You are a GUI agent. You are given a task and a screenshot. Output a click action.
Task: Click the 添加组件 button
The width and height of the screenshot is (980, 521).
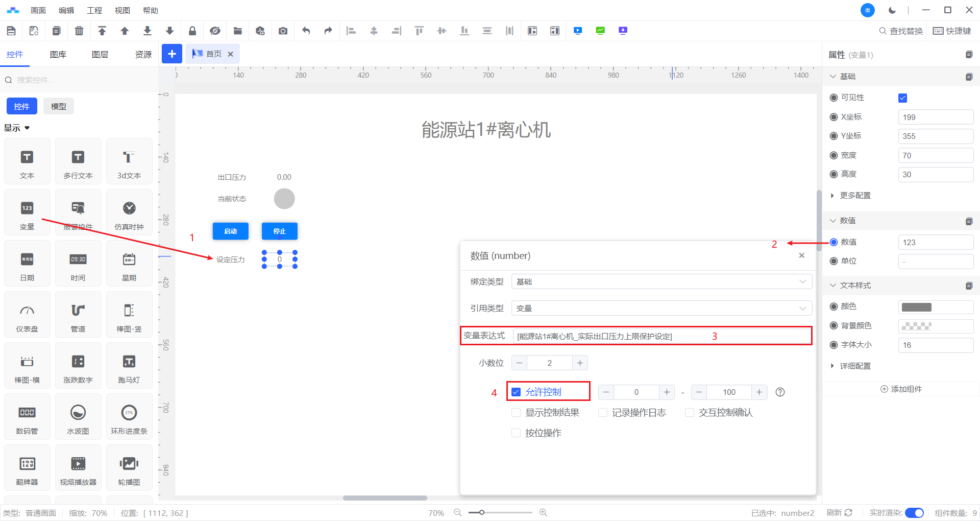901,389
